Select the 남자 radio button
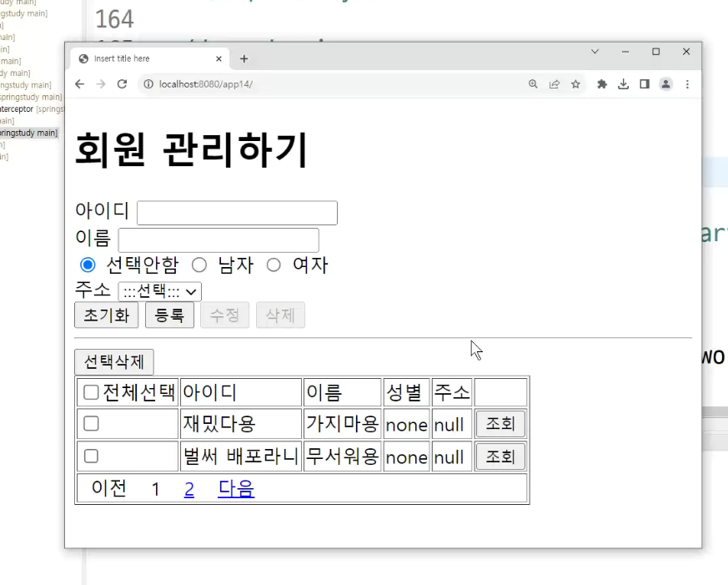728x585 pixels. pos(199,265)
